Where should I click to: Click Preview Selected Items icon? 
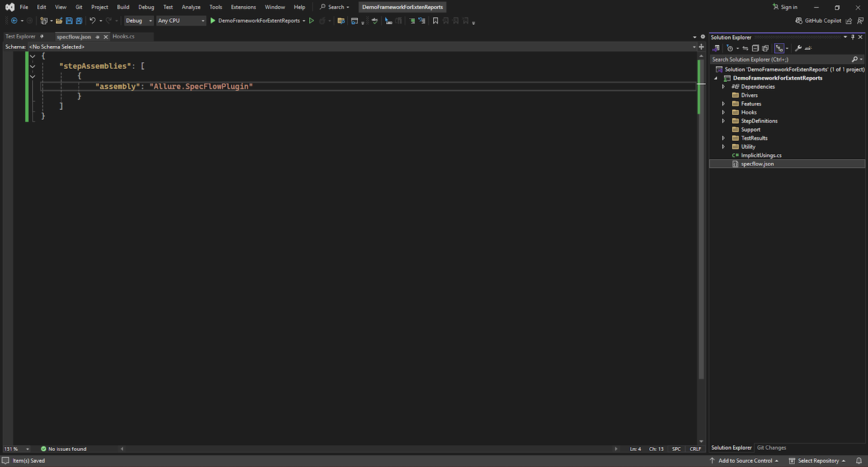click(x=808, y=48)
